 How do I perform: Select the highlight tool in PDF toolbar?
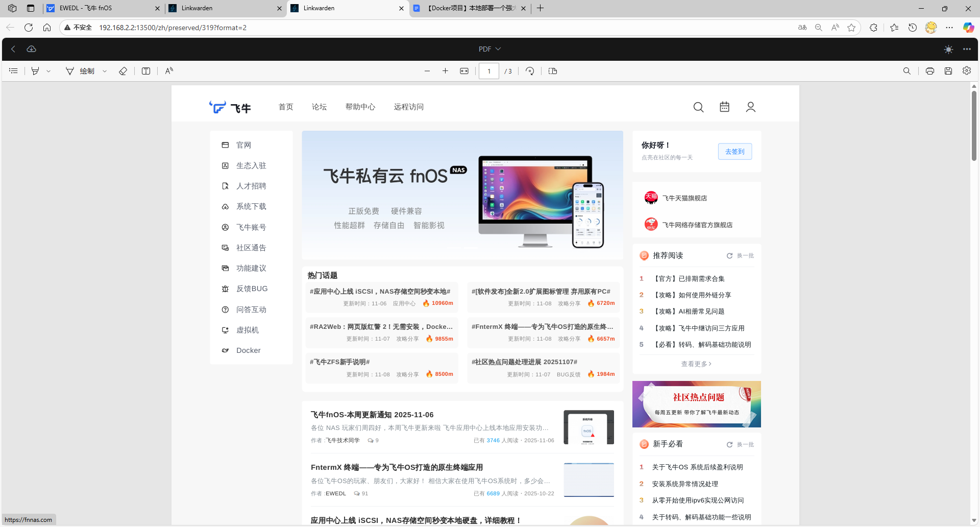click(35, 71)
